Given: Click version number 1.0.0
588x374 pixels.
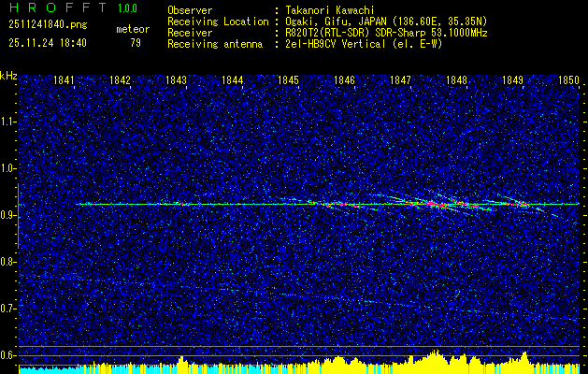Looking at the screenshot, I should (127, 8).
